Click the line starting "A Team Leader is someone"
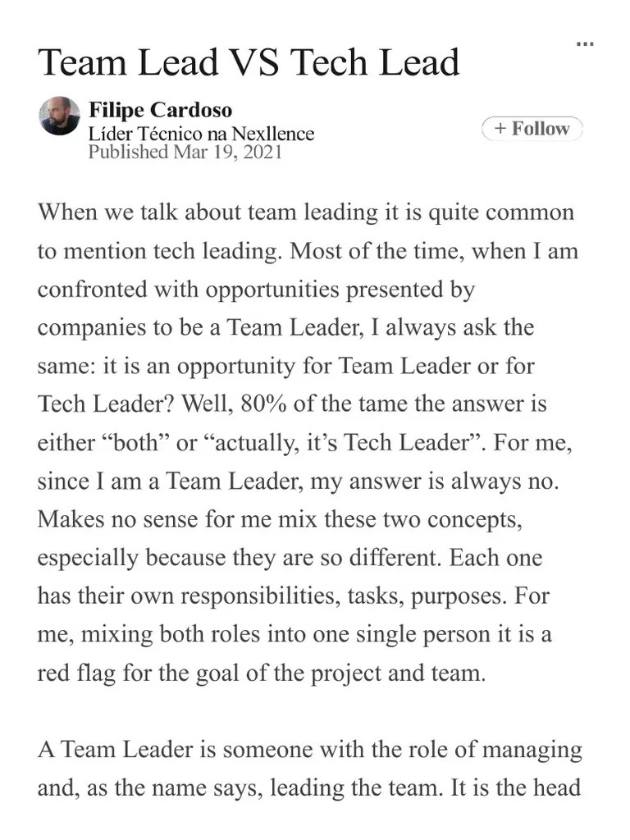This screenshot has width=630, height=840. (205, 749)
